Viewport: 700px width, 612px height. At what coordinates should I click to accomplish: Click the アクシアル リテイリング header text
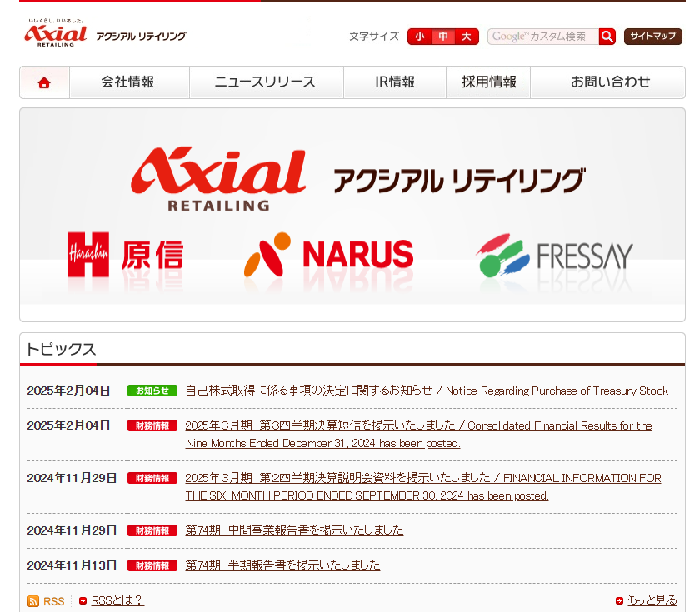tap(141, 37)
